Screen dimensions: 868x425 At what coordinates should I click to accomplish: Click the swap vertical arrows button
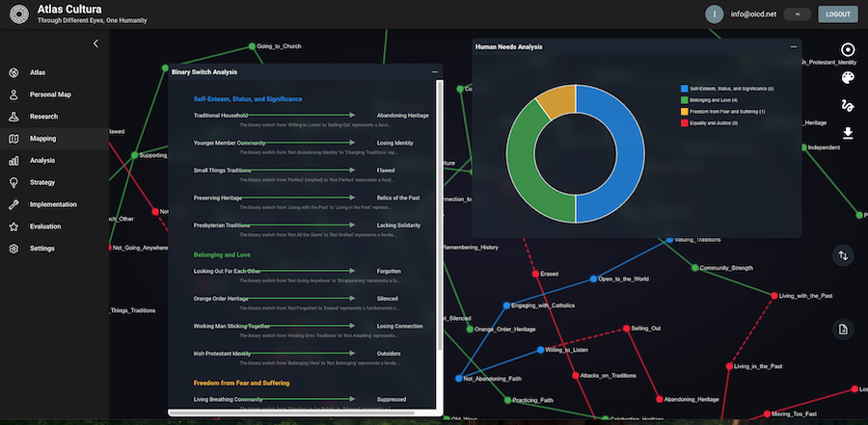(x=843, y=255)
